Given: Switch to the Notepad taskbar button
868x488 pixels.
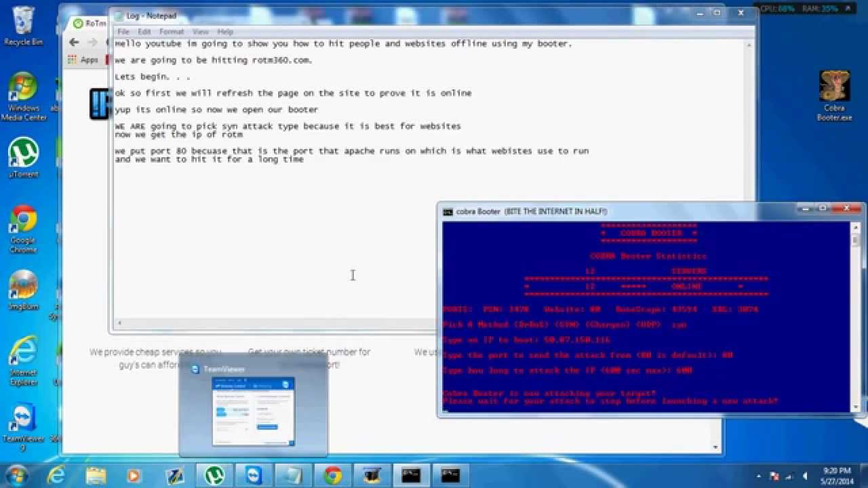Looking at the screenshot, I should pos(294,475).
